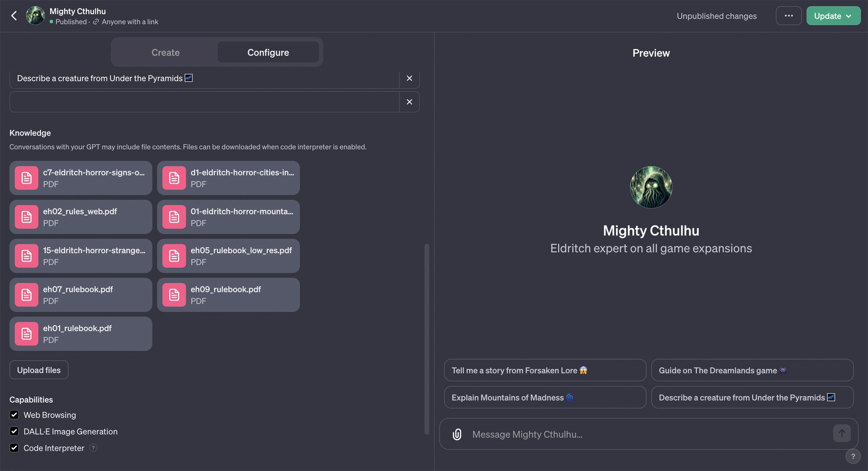The width and height of the screenshot is (868, 471).
Task: Select the 01-eldritch-horror-mounta file icon
Action: point(174,217)
